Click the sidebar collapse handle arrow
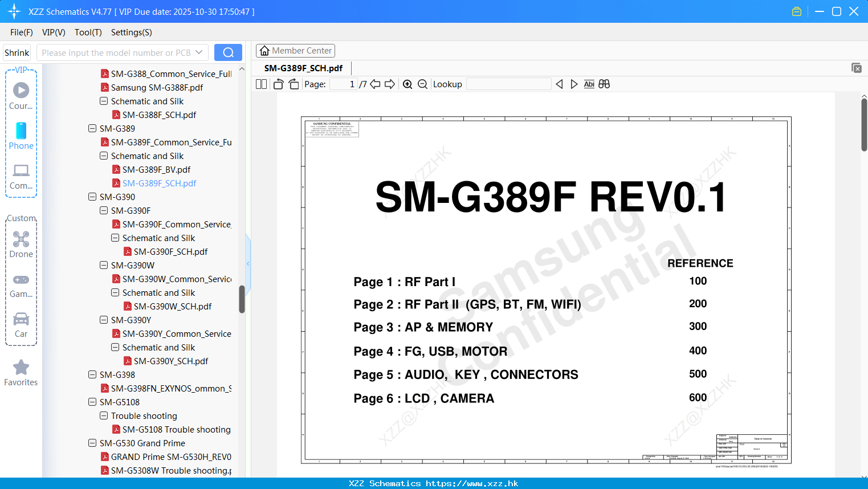This screenshot has width=868, height=489. coord(248,263)
